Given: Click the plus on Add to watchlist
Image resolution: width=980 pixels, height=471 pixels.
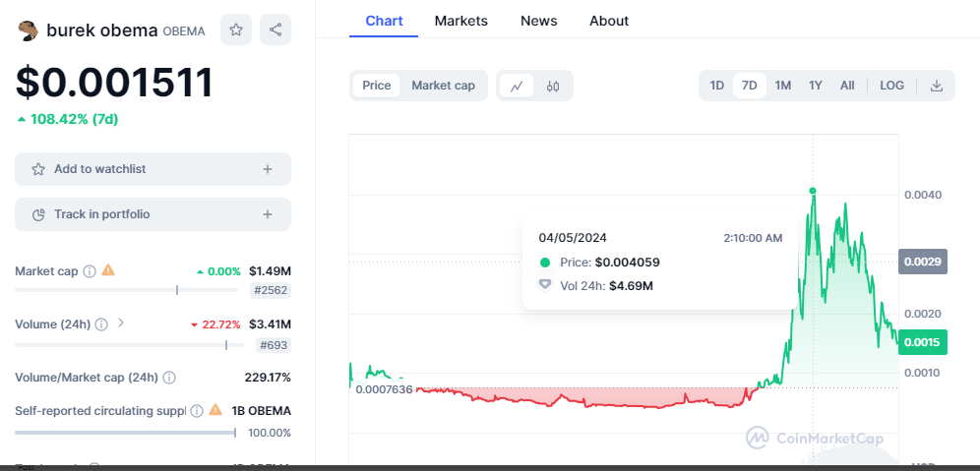Looking at the screenshot, I should (268, 169).
